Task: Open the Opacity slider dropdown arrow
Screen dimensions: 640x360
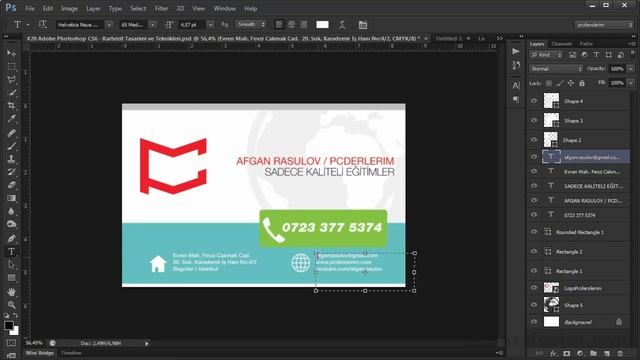Action: click(x=631, y=69)
